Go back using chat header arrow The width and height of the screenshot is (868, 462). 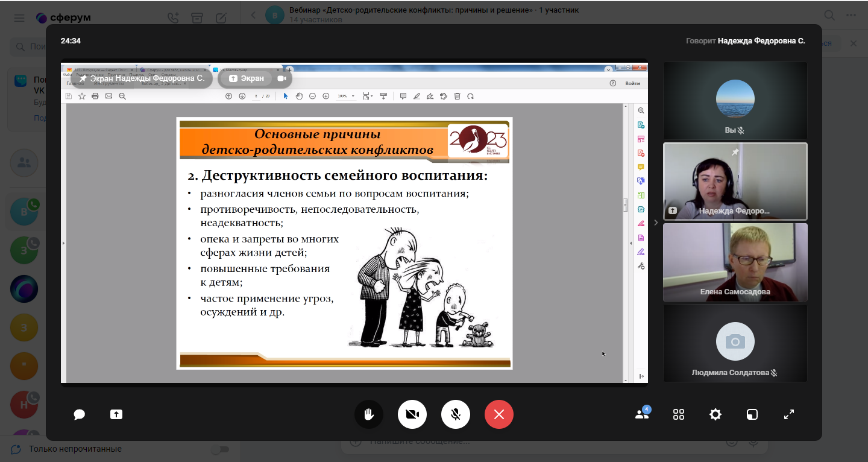(253, 15)
